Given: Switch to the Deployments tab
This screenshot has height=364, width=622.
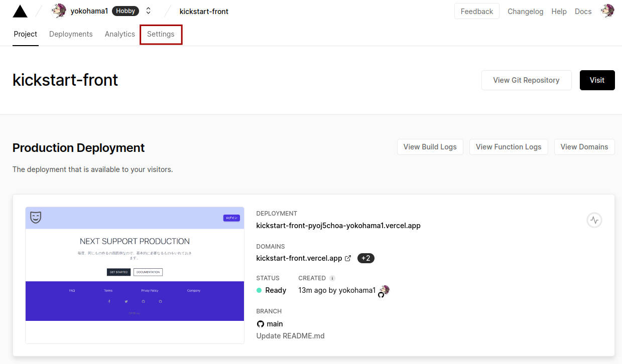Looking at the screenshot, I should click(71, 34).
